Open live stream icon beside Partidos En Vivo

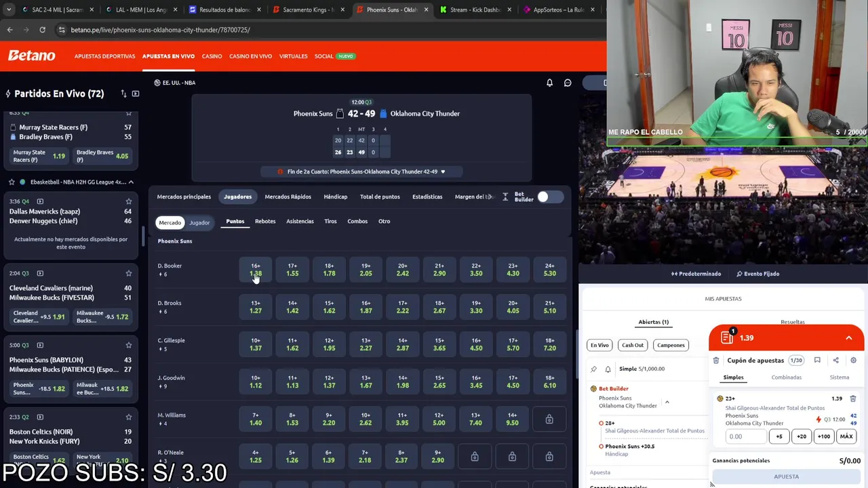coord(136,94)
